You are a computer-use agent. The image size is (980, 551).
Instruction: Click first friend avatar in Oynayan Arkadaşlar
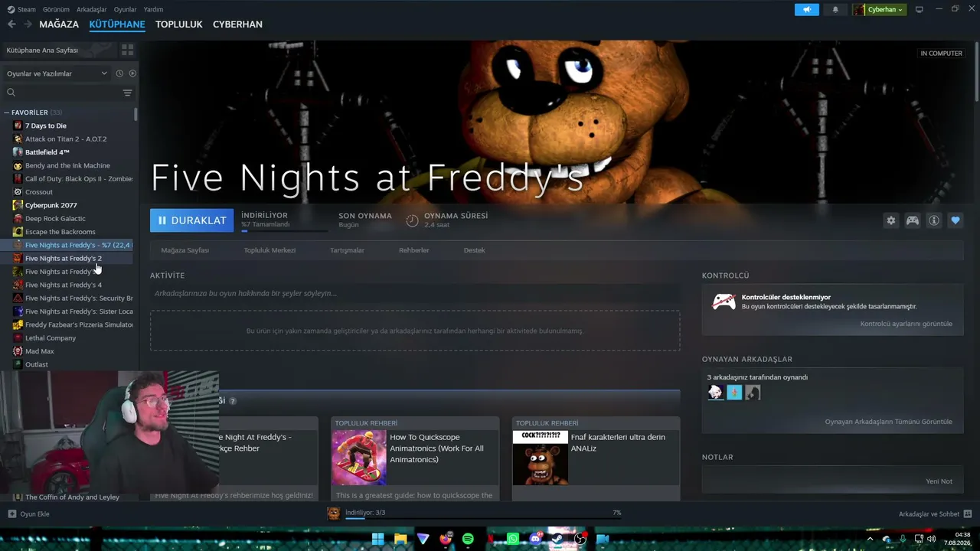(715, 393)
